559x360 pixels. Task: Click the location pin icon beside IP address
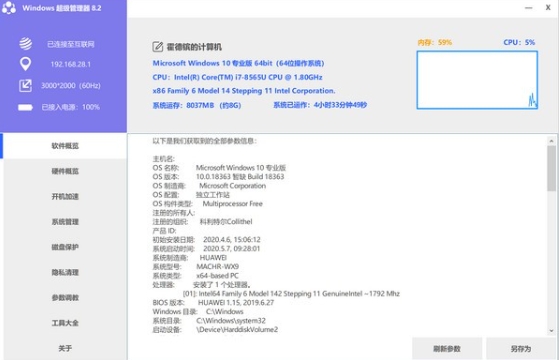[25, 64]
